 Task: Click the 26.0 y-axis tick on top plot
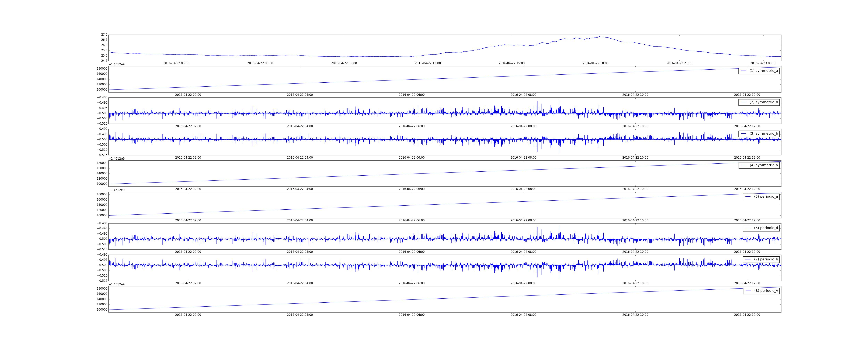104,45
